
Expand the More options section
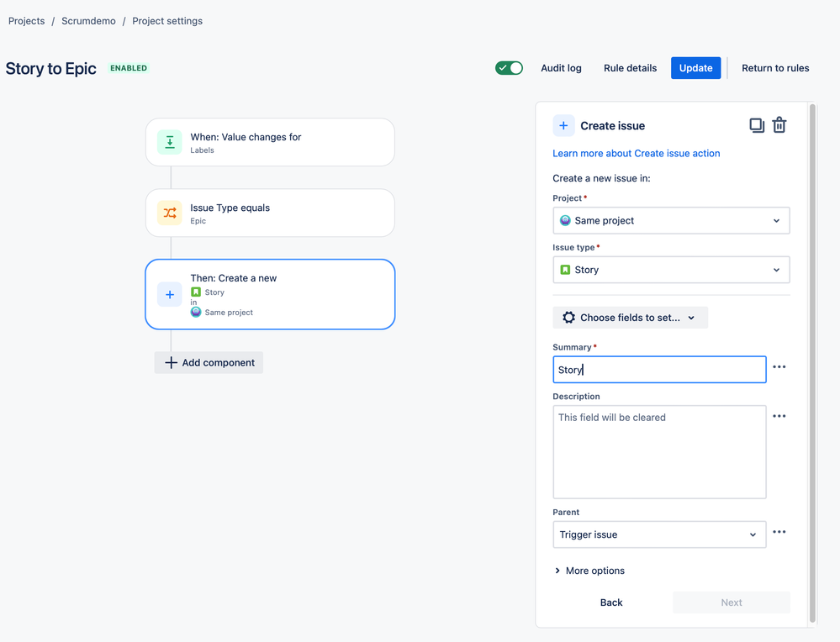[x=589, y=571]
